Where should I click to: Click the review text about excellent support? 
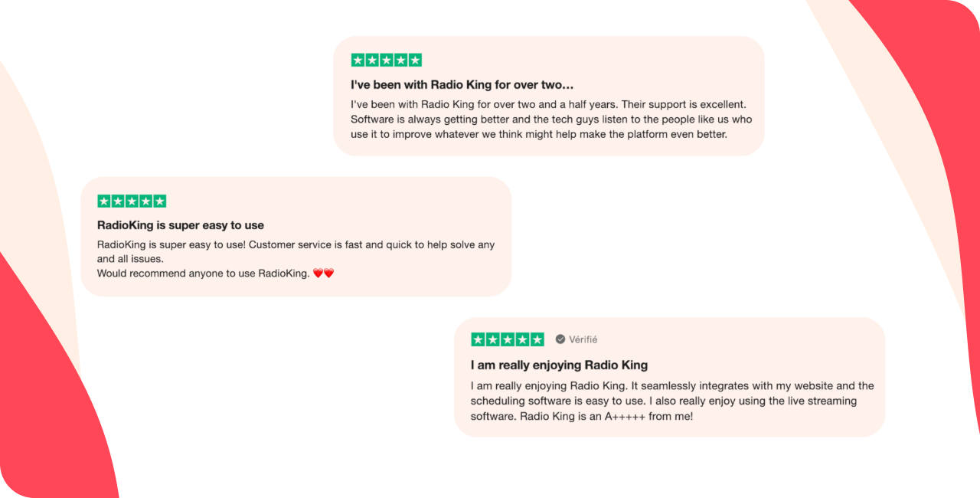(x=548, y=103)
